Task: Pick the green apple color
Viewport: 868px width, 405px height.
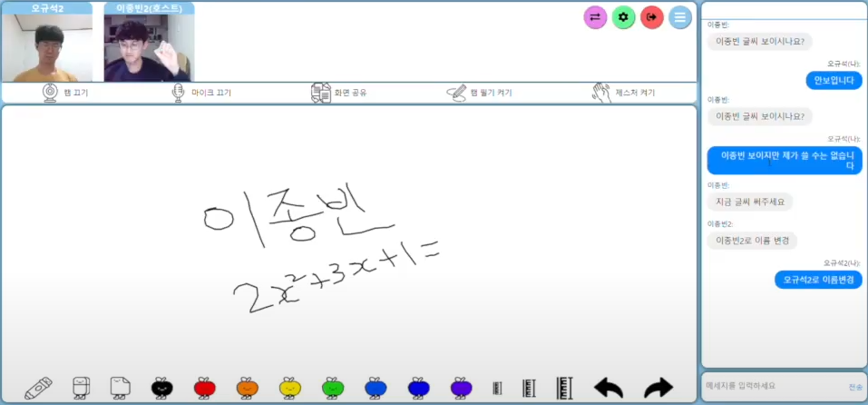Action: pyautogui.click(x=333, y=387)
